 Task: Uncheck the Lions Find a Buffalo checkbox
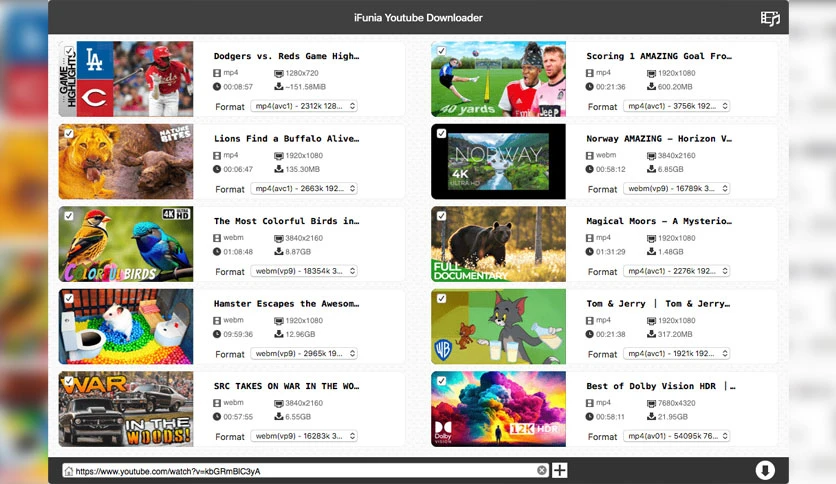click(69, 134)
